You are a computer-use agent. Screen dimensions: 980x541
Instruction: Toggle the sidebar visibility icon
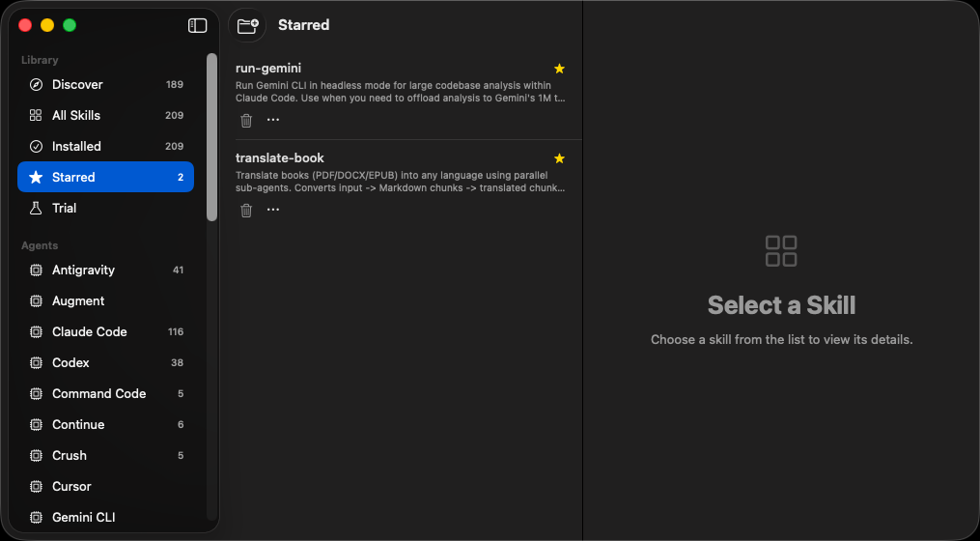coord(198,25)
